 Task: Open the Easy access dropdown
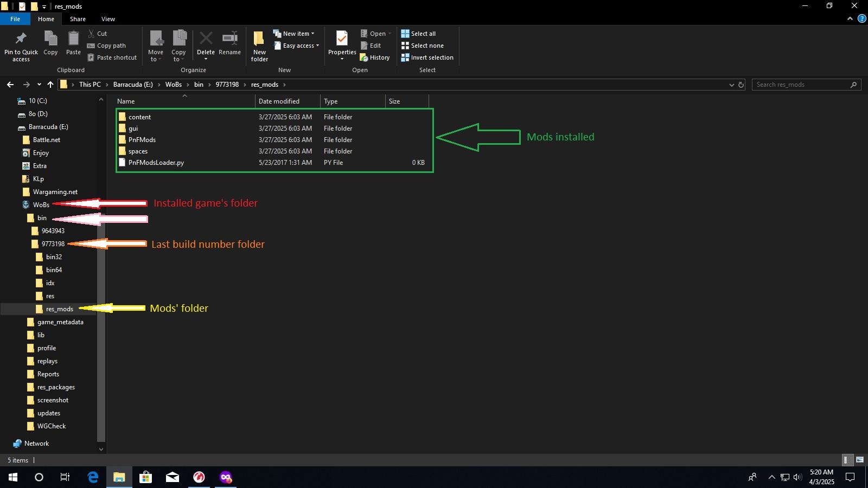(x=296, y=46)
